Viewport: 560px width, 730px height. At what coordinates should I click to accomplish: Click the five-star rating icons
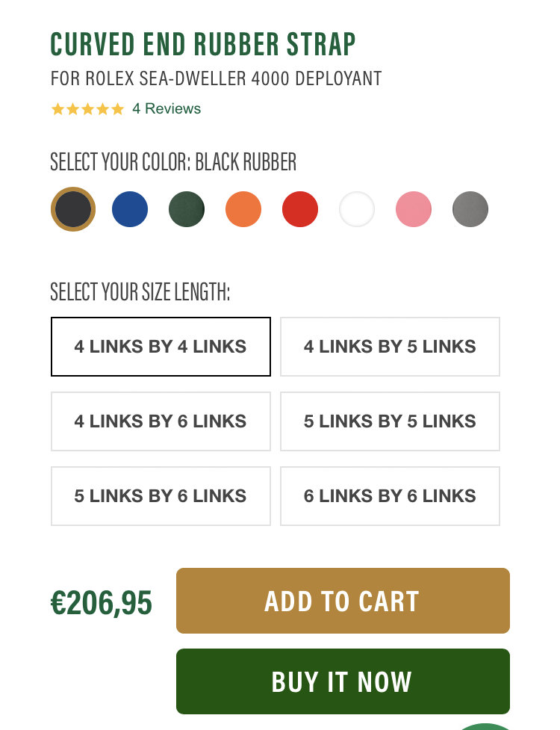click(x=87, y=109)
